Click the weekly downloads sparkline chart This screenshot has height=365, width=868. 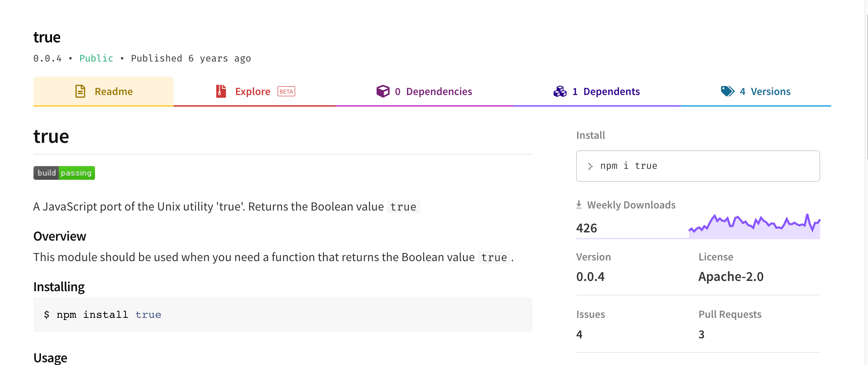pos(754,226)
